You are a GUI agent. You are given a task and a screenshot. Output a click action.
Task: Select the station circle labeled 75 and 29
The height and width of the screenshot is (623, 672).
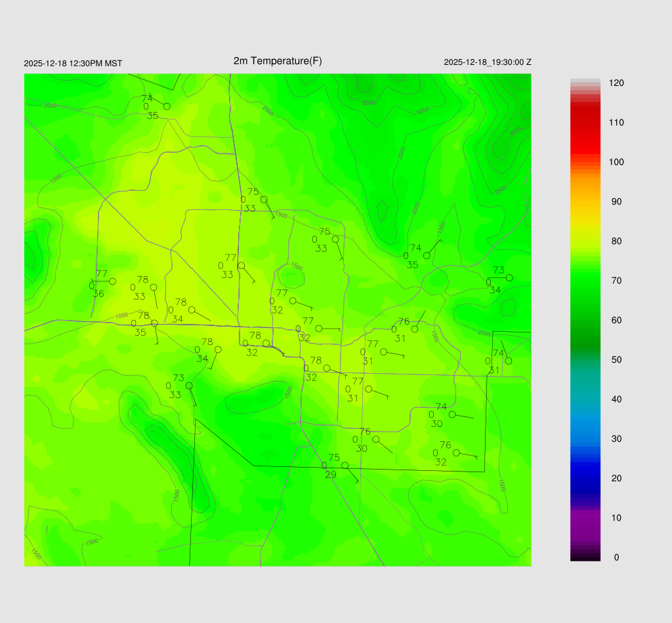click(345, 466)
